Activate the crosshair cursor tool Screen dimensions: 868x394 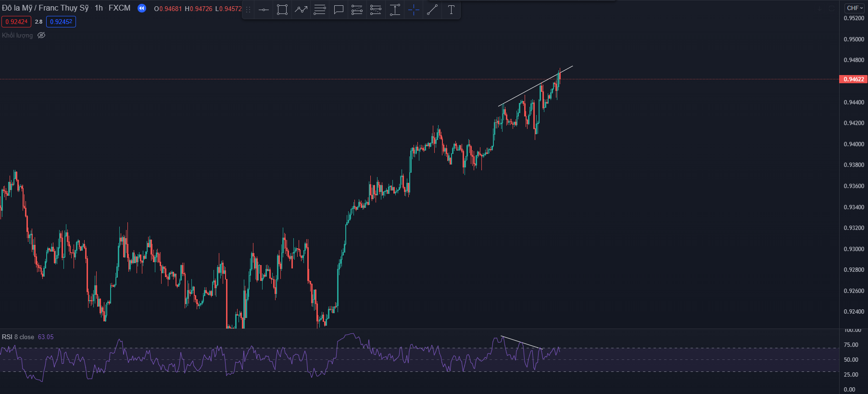[x=414, y=10]
